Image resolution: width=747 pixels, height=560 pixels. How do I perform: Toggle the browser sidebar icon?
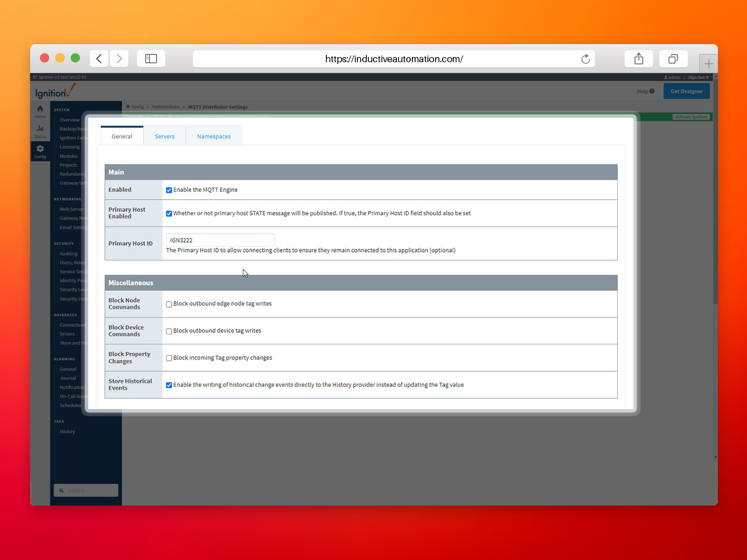(x=151, y=59)
